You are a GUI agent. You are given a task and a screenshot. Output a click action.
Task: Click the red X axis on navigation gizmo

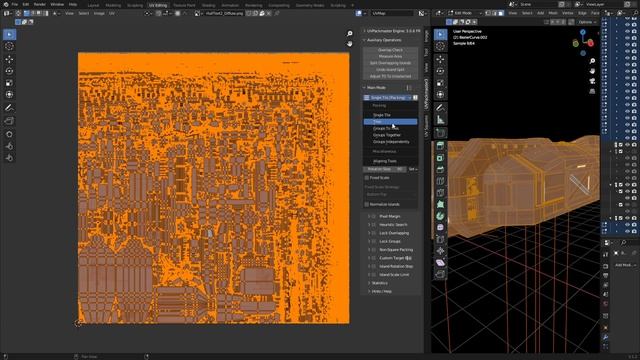(x=591, y=43)
